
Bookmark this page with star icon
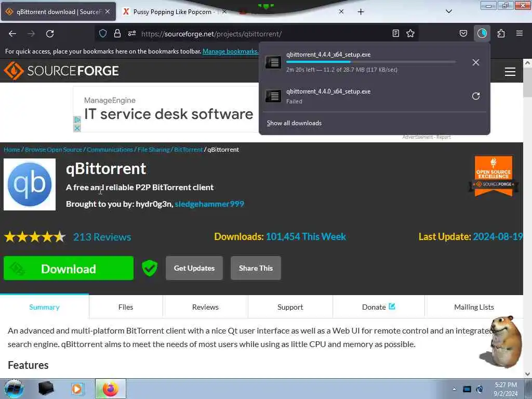pos(410,33)
